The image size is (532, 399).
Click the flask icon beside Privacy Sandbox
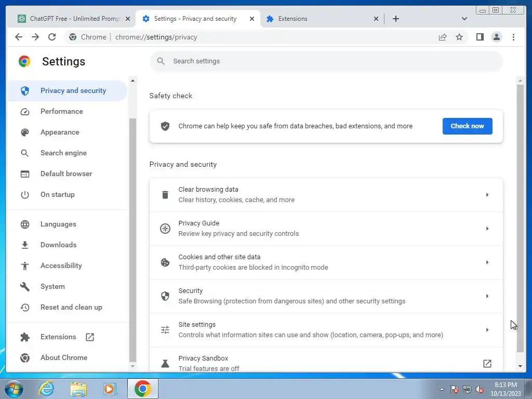tap(165, 363)
